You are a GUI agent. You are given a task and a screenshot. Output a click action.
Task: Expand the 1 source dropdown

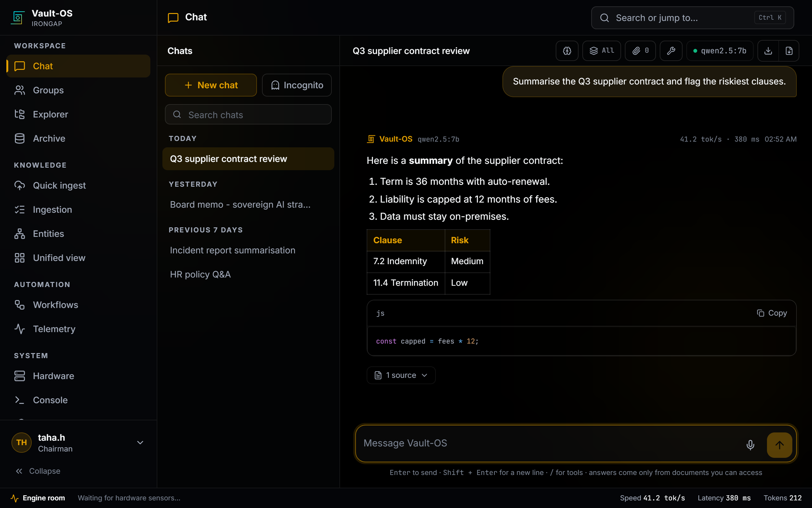pyautogui.click(x=401, y=375)
